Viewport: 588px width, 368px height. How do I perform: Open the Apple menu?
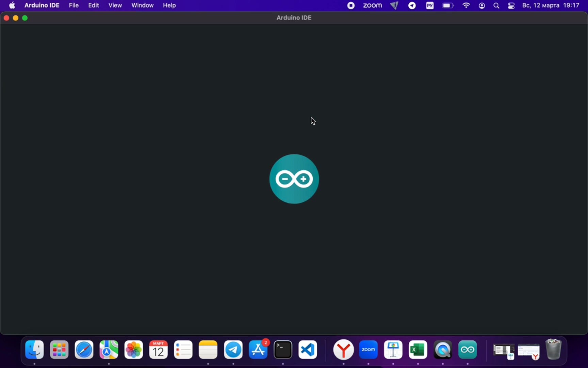pos(12,5)
